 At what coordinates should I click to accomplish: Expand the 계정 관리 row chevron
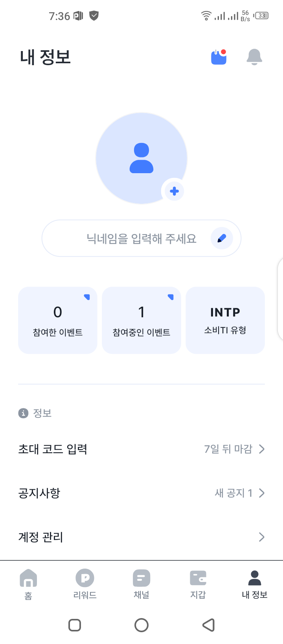(262, 537)
